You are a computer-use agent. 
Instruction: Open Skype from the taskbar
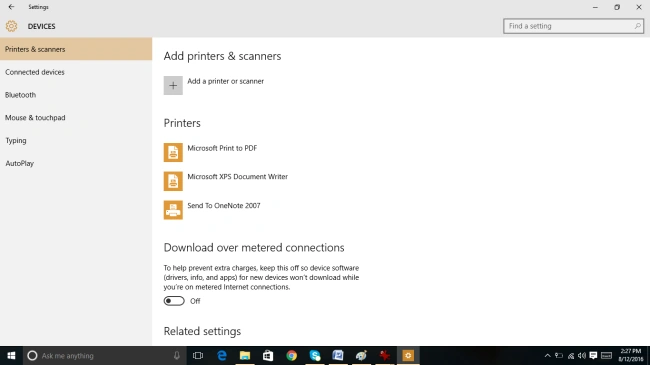click(315, 355)
